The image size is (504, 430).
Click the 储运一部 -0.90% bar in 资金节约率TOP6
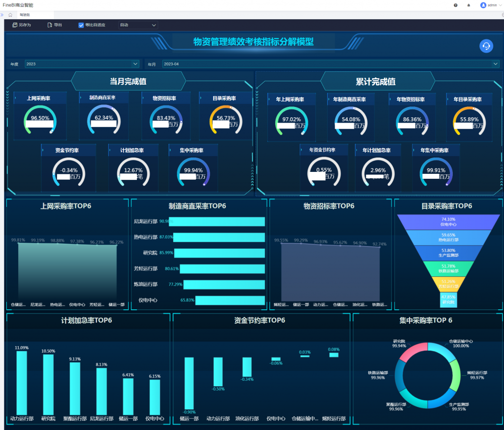(189, 383)
